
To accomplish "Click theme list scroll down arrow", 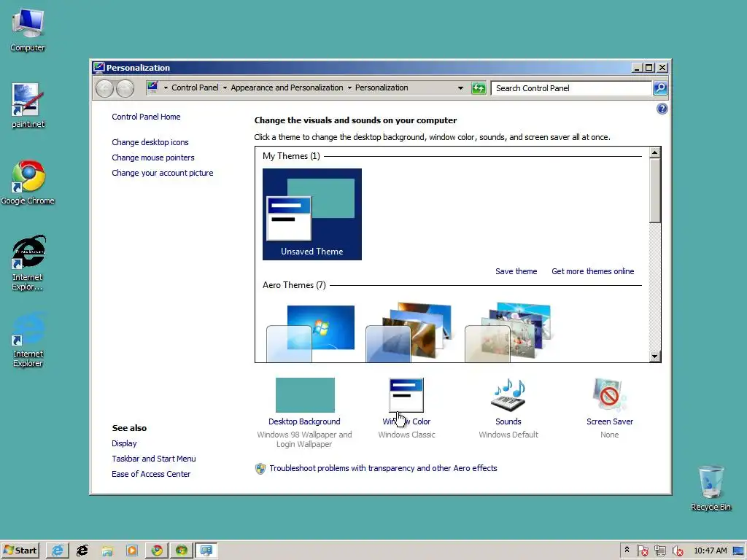I will (x=654, y=356).
